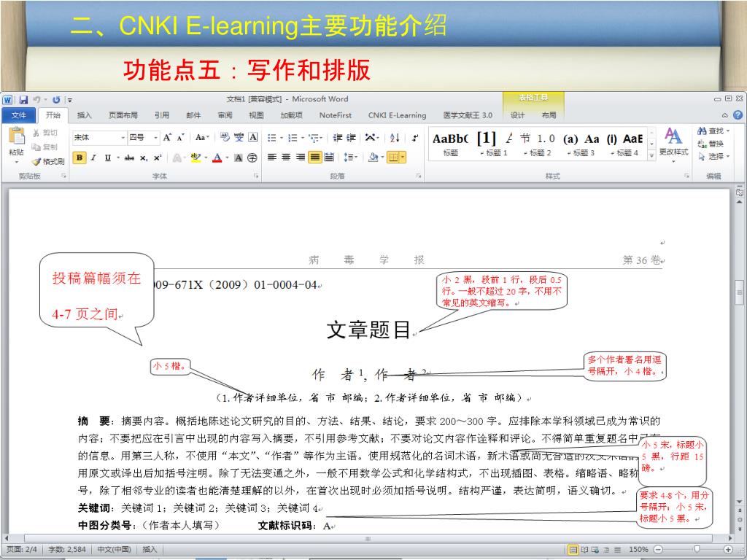Switch to the CNKI E-Learning tab
747x560 pixels.
click(397, 115)
